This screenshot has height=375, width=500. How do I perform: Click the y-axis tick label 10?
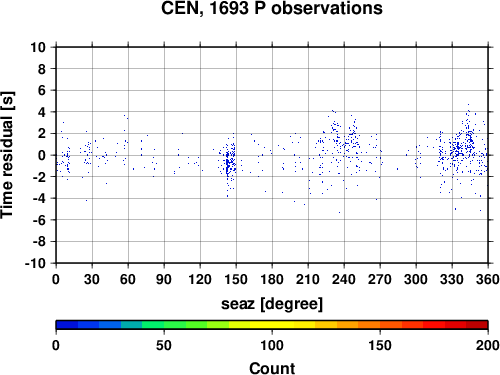38,47
